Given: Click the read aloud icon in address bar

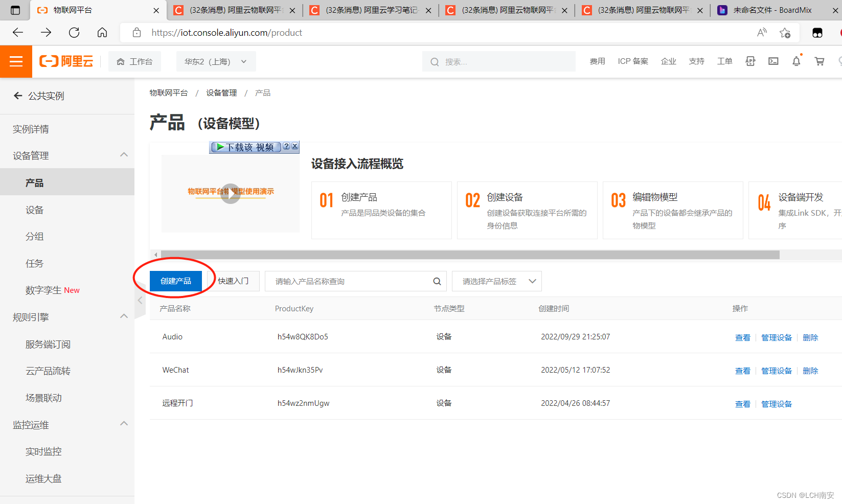Looking at the screenshot, I should point(762,33).
